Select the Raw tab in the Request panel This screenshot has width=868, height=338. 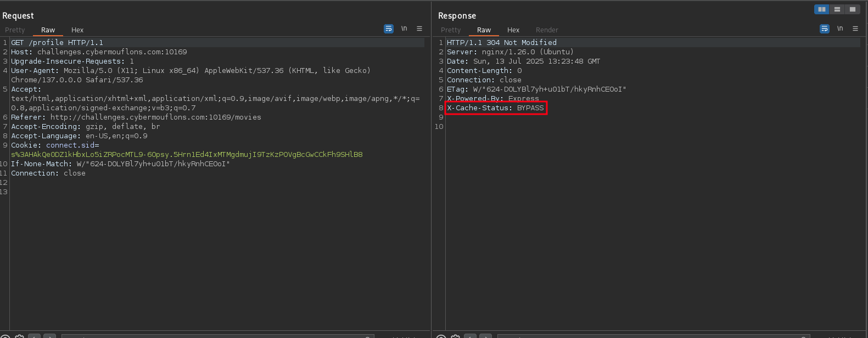click(x=48, y=30)
